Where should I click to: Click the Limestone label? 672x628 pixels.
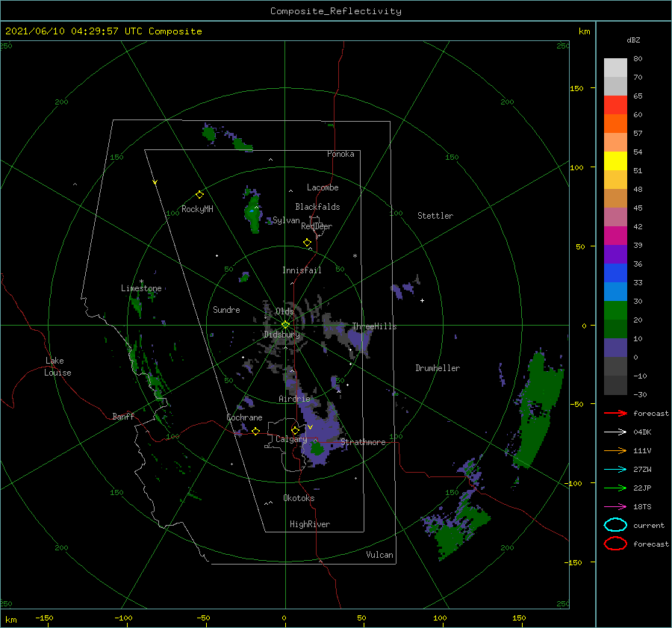141,288
